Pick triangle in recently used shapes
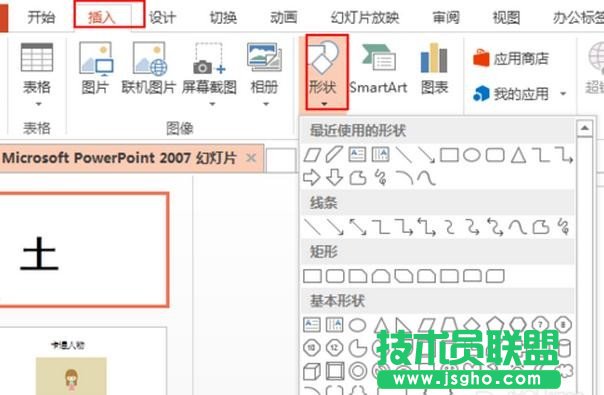This screenshot has height=395, width=604. click(x=518, y=155)
